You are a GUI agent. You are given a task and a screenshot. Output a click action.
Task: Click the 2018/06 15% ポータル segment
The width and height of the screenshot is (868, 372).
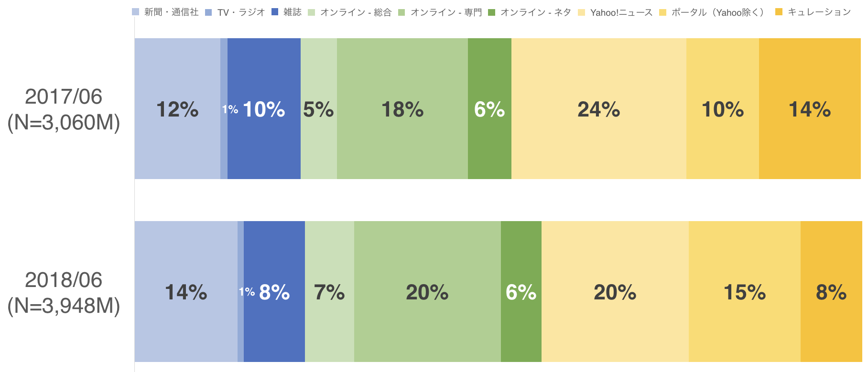[x=745, y=291]
